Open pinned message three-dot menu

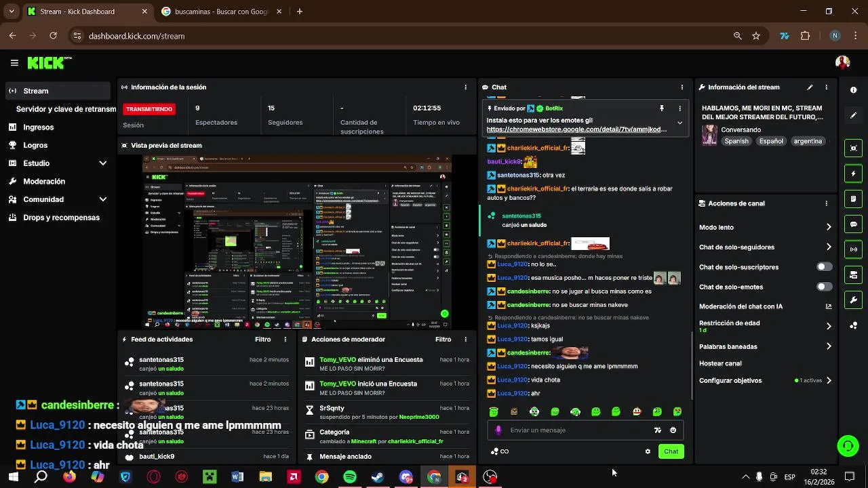point(679,108)
